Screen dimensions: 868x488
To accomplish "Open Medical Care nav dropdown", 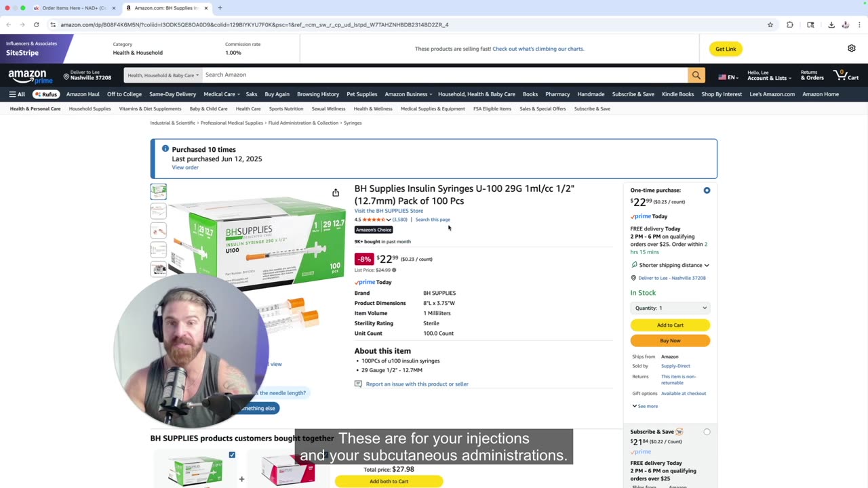I will [x=221, y=94].
